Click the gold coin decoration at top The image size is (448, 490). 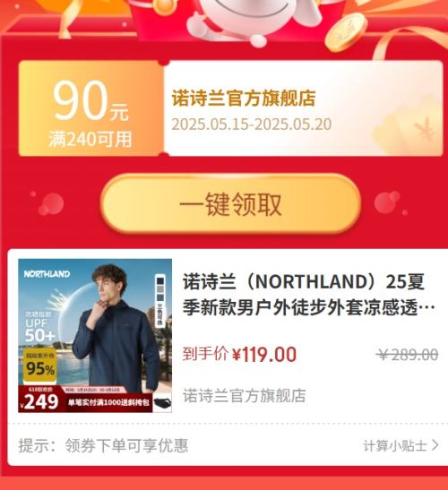click(x=346, y=32)
